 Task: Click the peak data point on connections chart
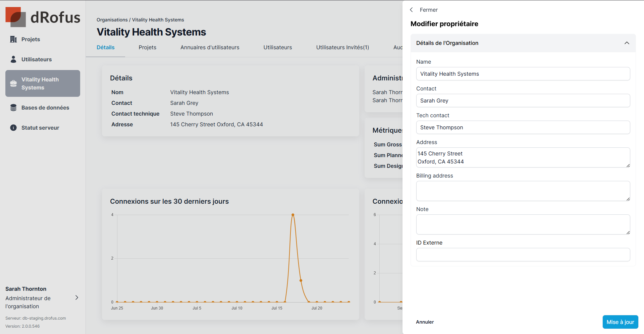[x=293, y=215]
